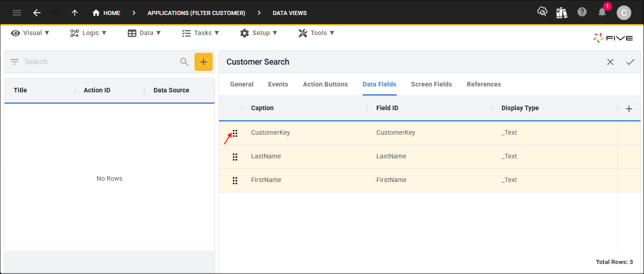Switch to the Action Buttons tab
Viewport: 644px width, 274px height.
325,84
